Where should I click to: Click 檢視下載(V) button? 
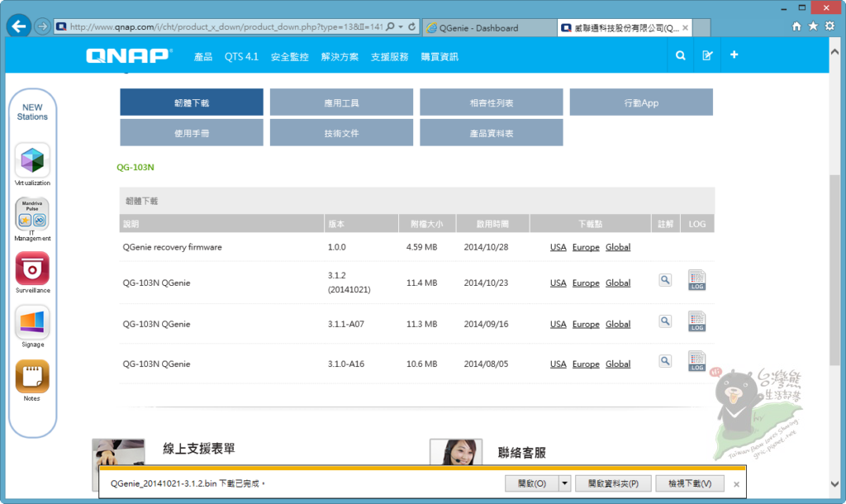(690, 483)
